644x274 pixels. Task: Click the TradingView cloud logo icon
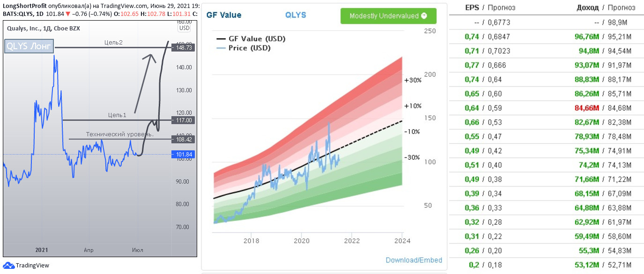coord(8,266)
